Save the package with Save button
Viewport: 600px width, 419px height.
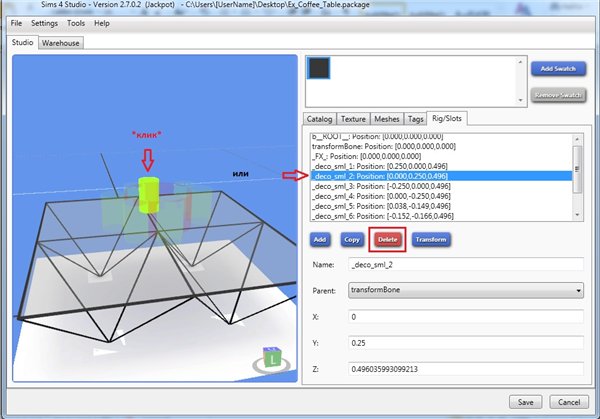click(x=524, y=401)
